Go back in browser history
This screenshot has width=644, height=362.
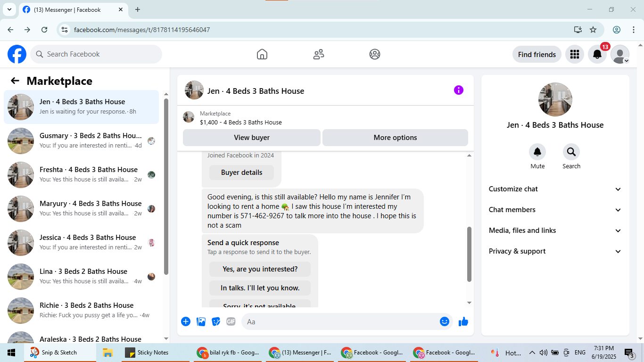pyautogui.click(x=10, y=30)
